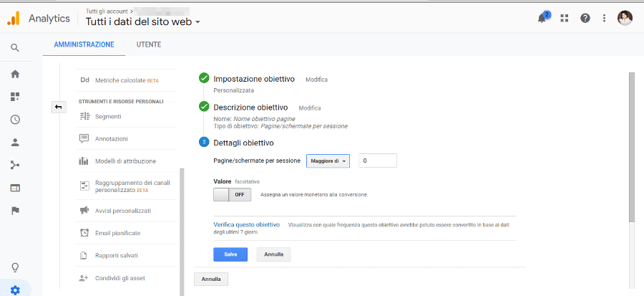The height and width of the screenshot is (296, 644).
Task: Click the Google Analytics logo
Action: tap(13, 19)
